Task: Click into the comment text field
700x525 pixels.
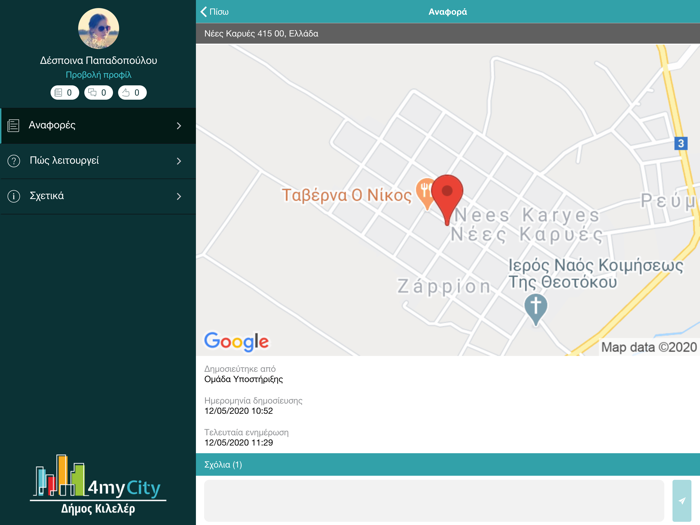Action: coord(434,500)
